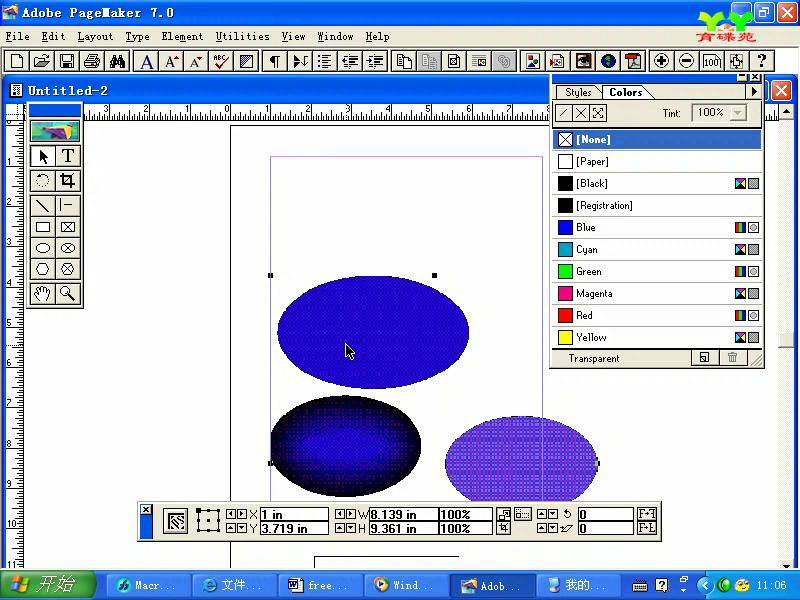Click the horizontal reflect button in Control palette
Image resolution: width=800 pixels, height=600 pixels.
[x=647, y=514]
